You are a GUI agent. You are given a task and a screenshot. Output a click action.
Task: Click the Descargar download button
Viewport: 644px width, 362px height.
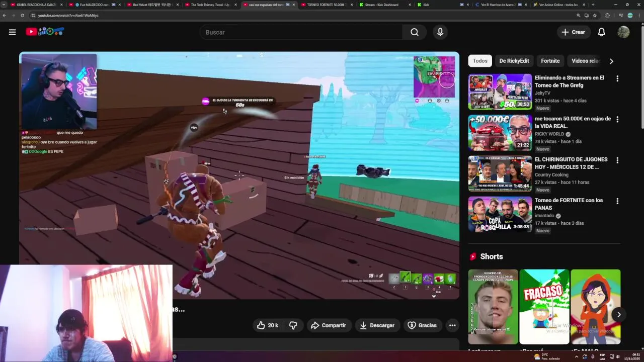tap(377, 325)
